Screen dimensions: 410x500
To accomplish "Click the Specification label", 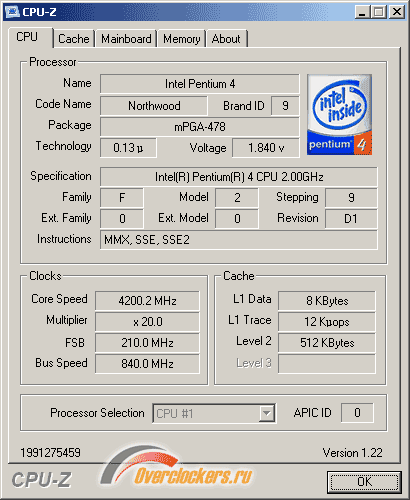I will point(61,176).
